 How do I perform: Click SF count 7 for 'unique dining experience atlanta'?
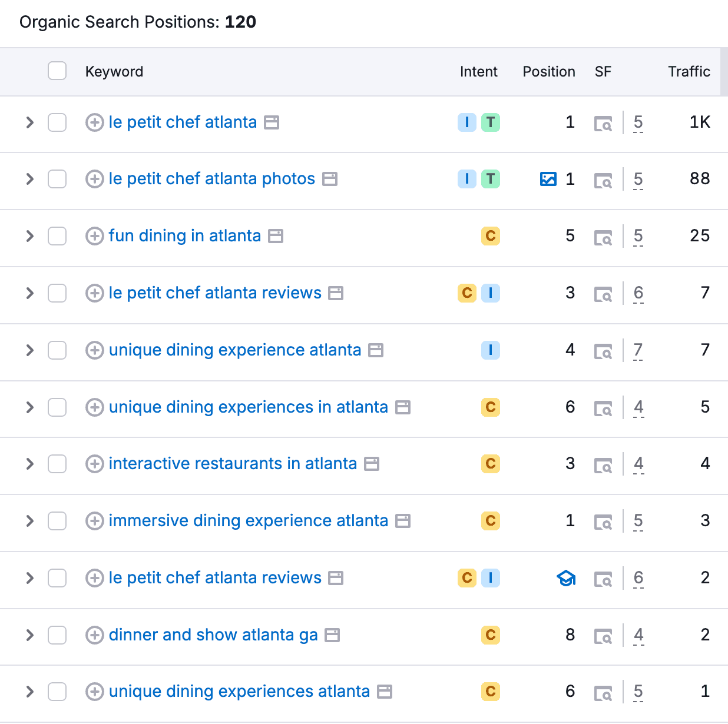tap(638, 351)
